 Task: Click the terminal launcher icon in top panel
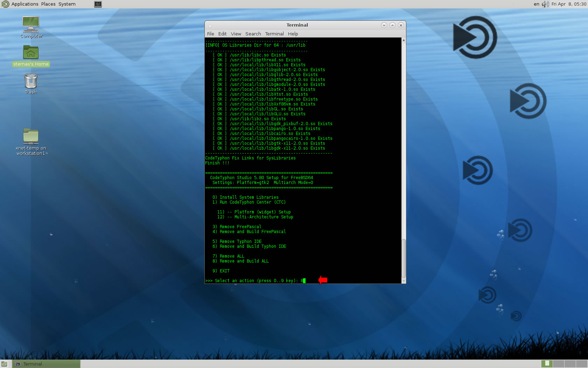point(98,4)
